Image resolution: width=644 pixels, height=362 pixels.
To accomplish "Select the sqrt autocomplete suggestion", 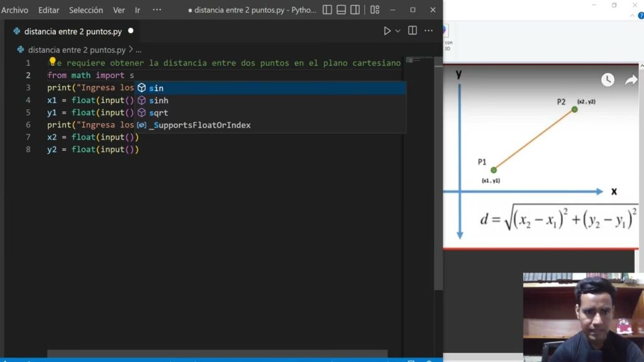I will coord(158,112).
